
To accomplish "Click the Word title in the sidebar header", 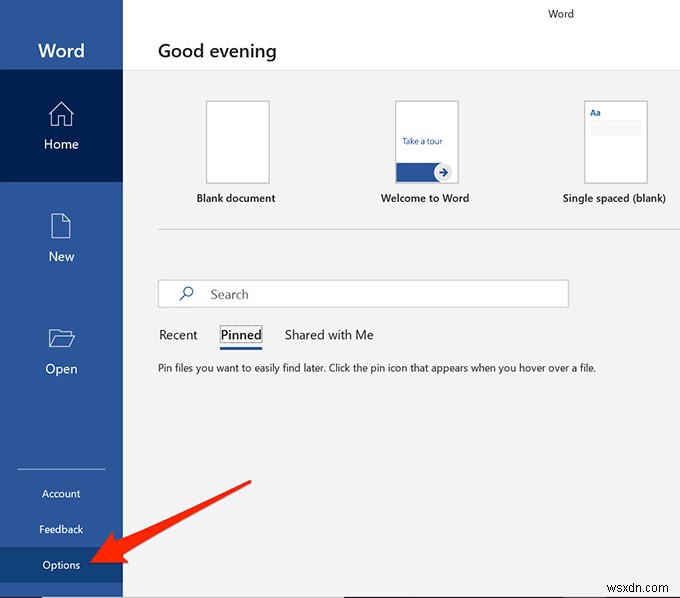I will coord(61,51).
